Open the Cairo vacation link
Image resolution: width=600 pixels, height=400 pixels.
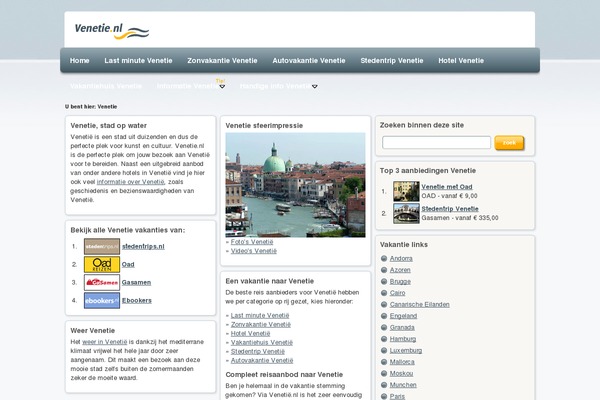[x=398, y=293]
